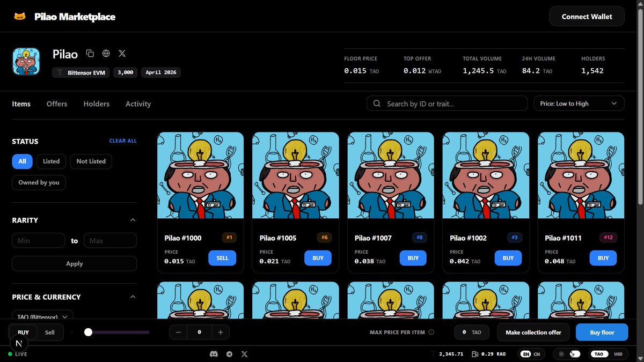This screenshot has height=362, width=644.
Task: Select the All status filter
Action: coord(22,161)
